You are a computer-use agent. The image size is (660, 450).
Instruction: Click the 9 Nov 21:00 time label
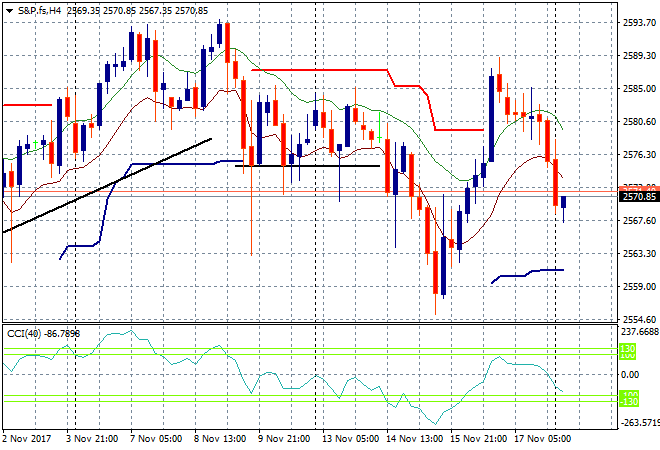284,439
